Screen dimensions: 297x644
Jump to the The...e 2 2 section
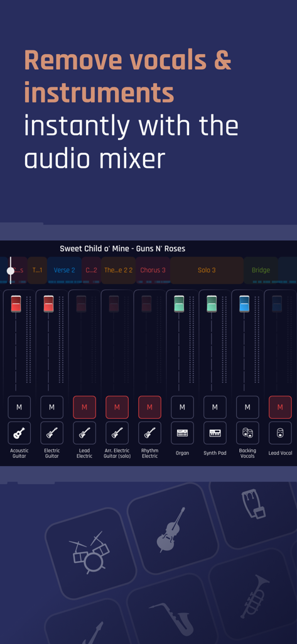tap(119, 270)
